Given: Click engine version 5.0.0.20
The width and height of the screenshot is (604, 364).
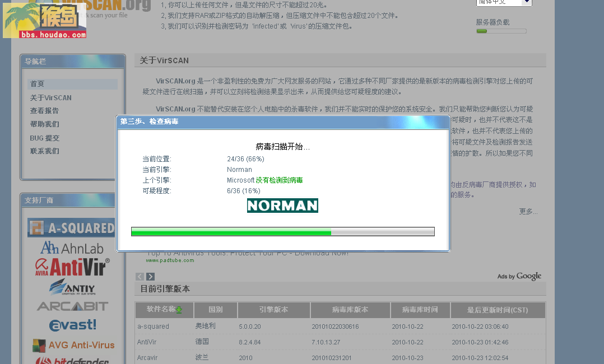Looking at the screenshot, I should coord(250,326).
